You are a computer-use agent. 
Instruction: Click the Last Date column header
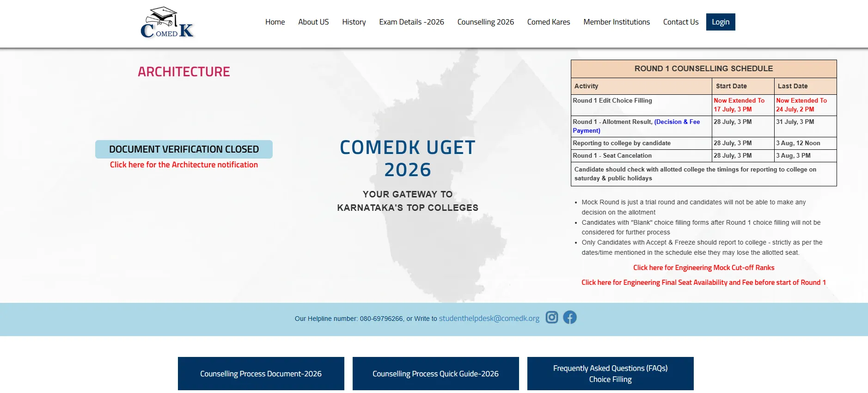[x=806, y=86]
